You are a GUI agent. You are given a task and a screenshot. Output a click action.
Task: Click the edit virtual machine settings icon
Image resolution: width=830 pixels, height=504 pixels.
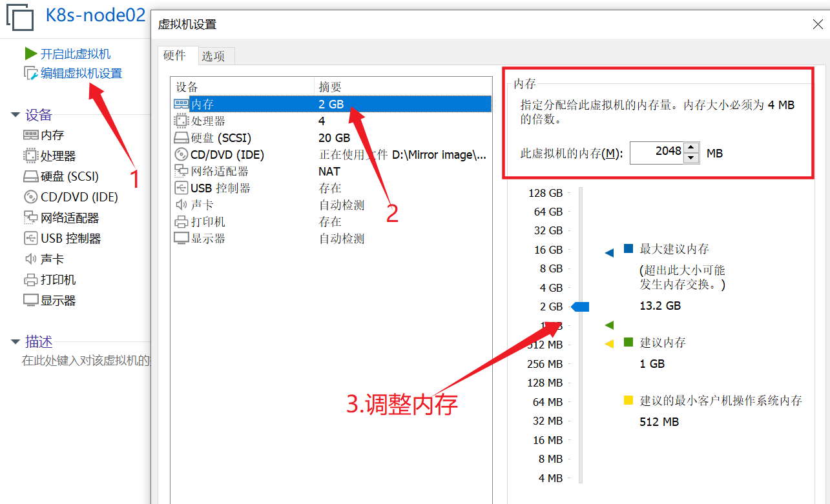(x=31, y=74)
